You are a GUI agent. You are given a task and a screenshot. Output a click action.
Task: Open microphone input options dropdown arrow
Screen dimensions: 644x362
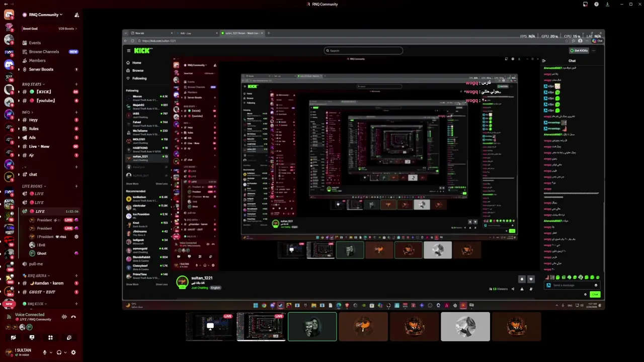pos(50,352)
